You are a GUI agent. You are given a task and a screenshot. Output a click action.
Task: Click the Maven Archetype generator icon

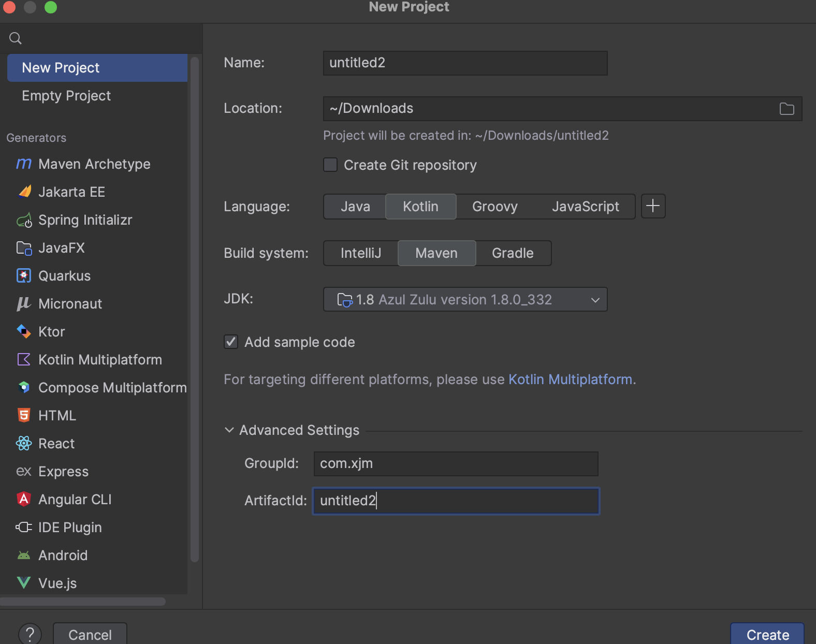(24, 164)
